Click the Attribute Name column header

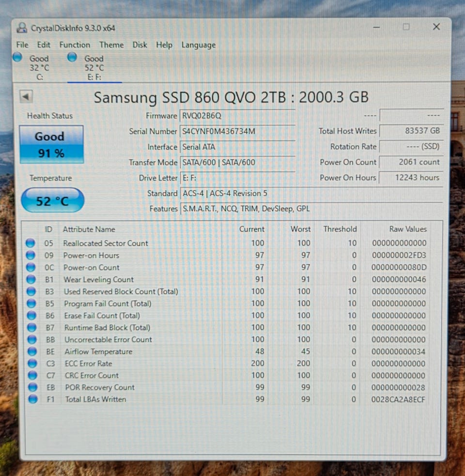pyautogui.click(x=89, y=229)
